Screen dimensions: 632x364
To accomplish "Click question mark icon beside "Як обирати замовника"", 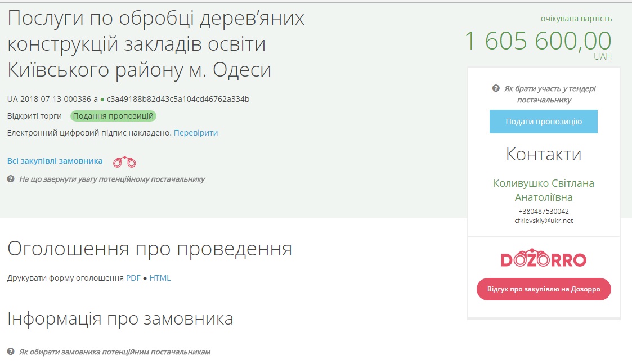I will (x=11, y=352).
